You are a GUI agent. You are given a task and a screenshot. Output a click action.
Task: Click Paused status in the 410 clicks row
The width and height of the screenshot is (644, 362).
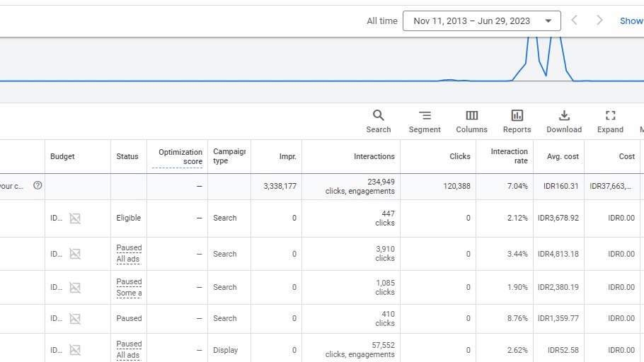click(129, 318)
